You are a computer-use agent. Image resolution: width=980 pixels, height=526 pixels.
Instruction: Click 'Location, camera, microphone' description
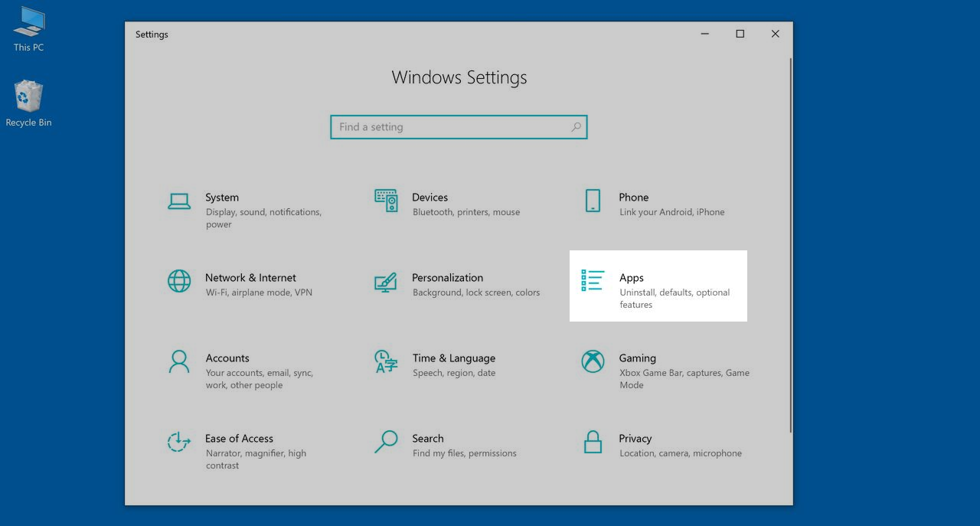(x=681, y=453)
